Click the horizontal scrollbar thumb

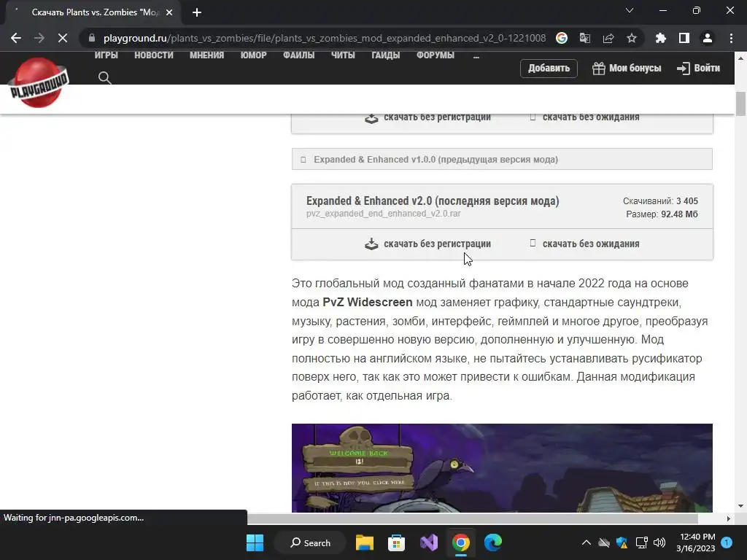click(473, 518)
